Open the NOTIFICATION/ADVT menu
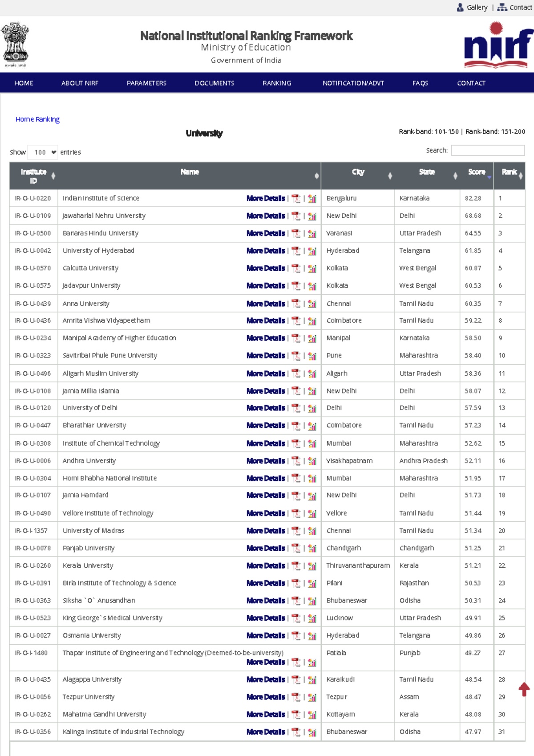 pyautogui.click(x=353, y=83)
